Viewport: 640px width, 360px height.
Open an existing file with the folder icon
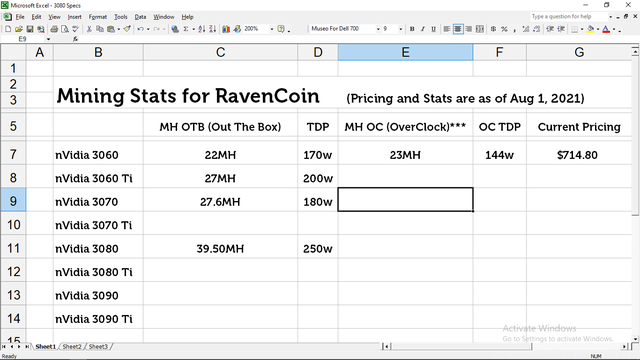point(19,29)
